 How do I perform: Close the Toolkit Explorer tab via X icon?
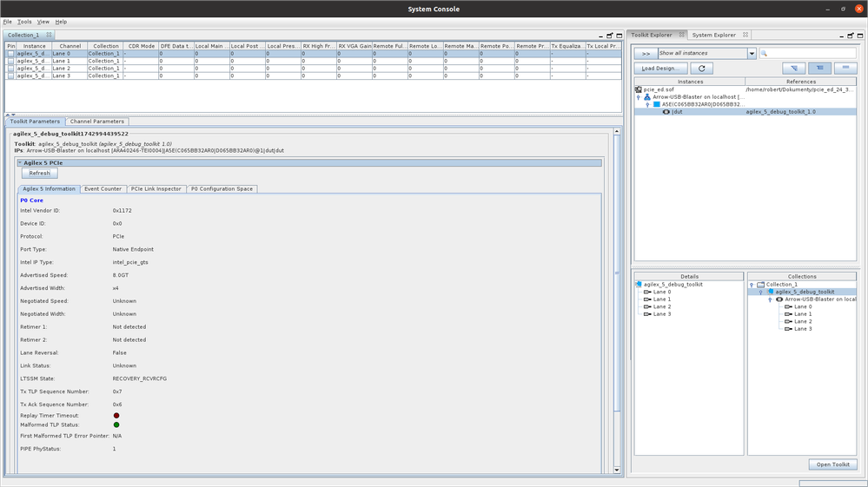pos(681,35)
